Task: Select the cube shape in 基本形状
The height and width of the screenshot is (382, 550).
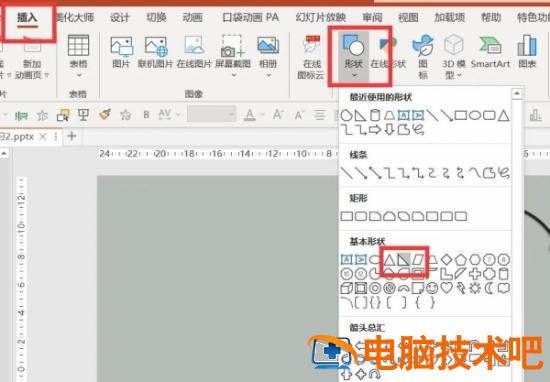Action: pos(347,288)
